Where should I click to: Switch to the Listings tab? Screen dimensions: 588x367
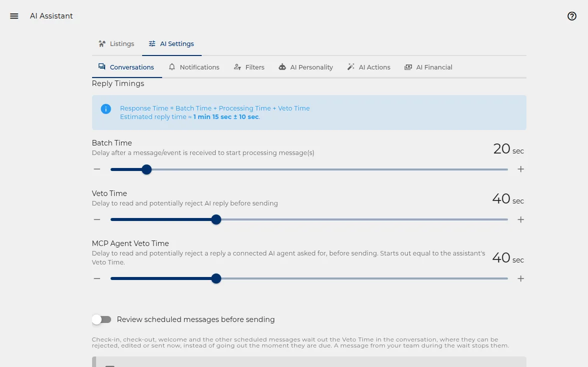point(116,44)
